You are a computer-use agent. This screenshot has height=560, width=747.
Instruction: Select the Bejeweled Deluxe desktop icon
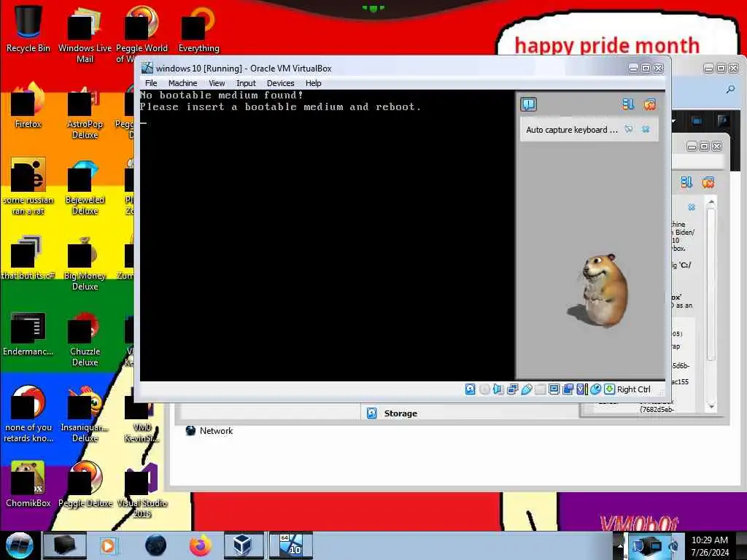[x=85, y=187]
